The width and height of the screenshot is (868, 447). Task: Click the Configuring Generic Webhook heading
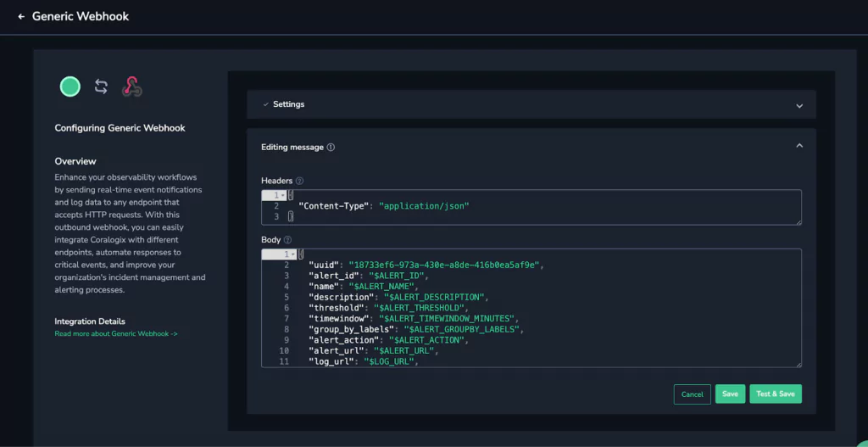pyautogui.click(x=120, y=128)
